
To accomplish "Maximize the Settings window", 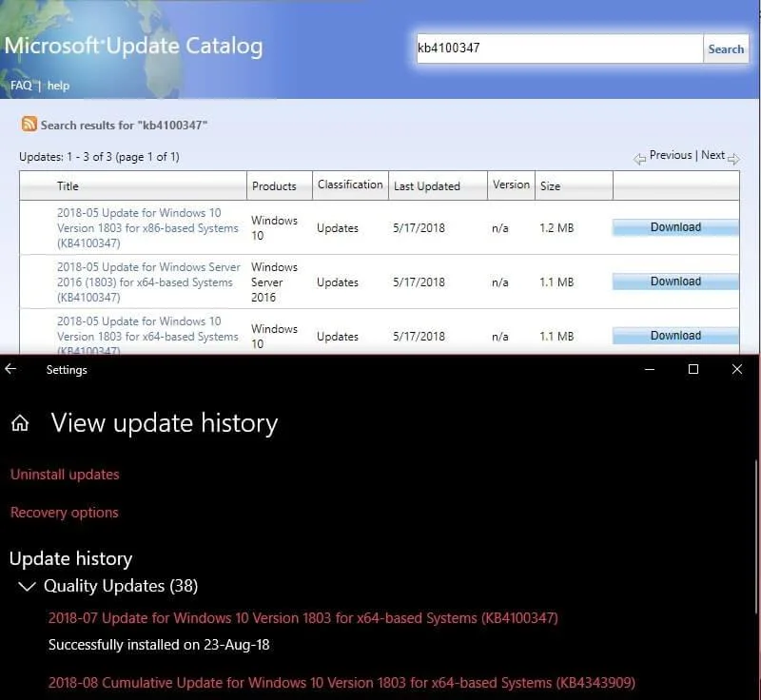I will coord(693,370).
